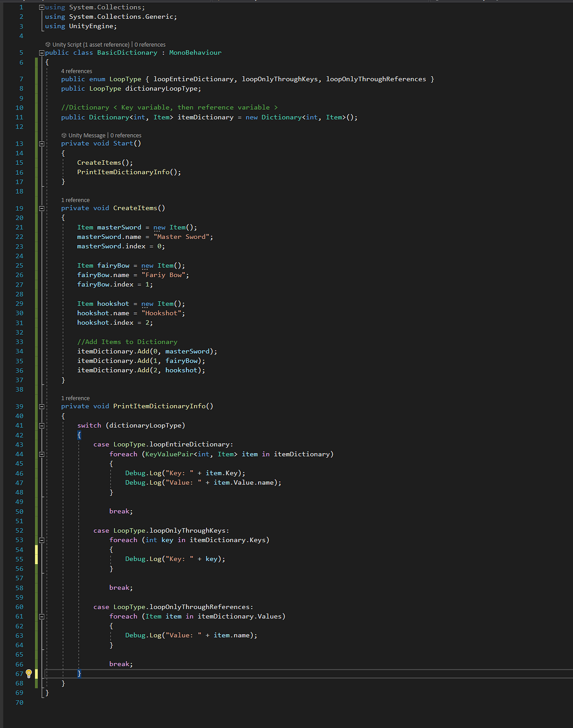Collapse the Start method
573x728 pixels.
[42, 143]
